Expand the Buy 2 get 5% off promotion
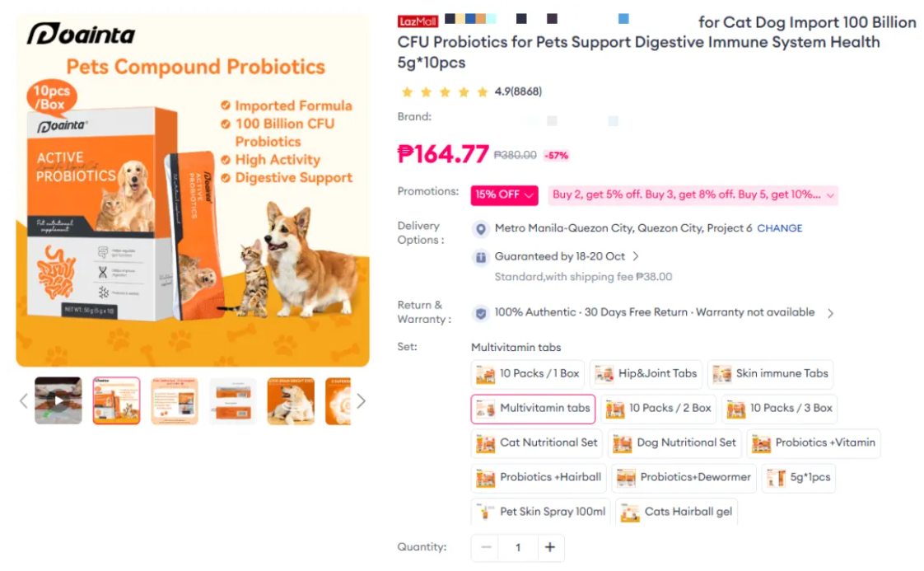 point(693,195)
